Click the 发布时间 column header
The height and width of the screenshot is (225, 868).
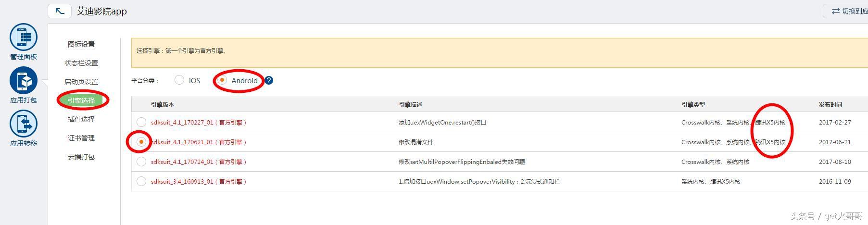(x=830, y=104)
